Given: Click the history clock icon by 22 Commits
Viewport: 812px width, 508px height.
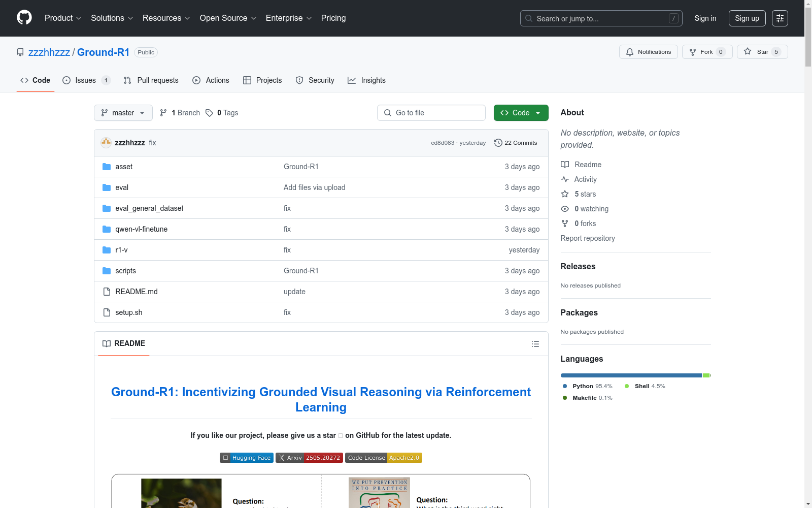Looking at the screenshot, I should point(498,143).
